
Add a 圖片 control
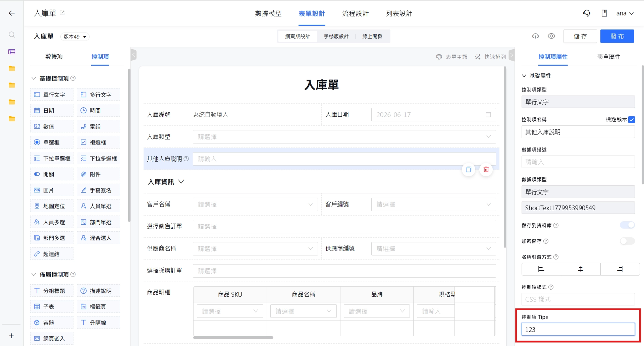(x=52, y=190)
